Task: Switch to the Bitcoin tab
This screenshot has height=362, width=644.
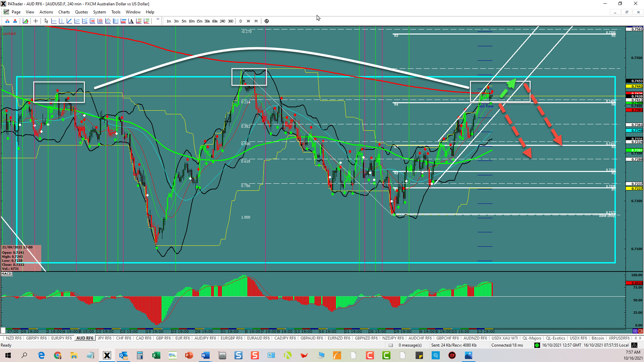Action: coord(598,338)
